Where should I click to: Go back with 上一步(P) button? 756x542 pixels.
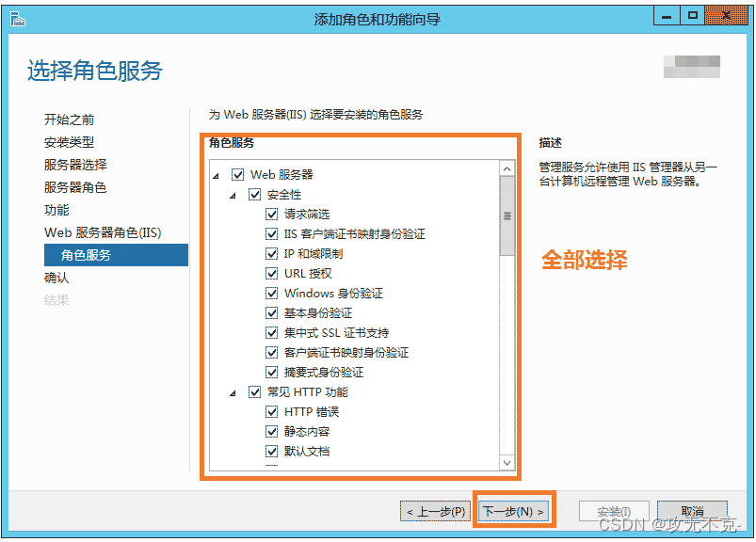435,511
